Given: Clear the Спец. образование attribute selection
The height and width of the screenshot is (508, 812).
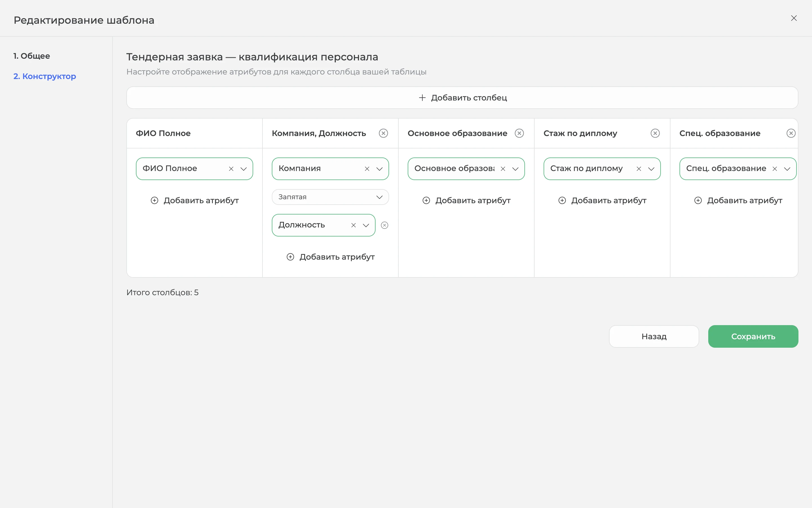Looking at the screenshot, I should pos(775,169).
